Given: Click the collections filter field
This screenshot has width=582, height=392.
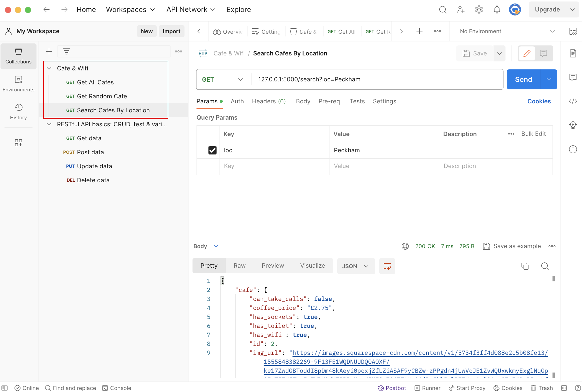Looking at the screenshot, I should 114,51.
